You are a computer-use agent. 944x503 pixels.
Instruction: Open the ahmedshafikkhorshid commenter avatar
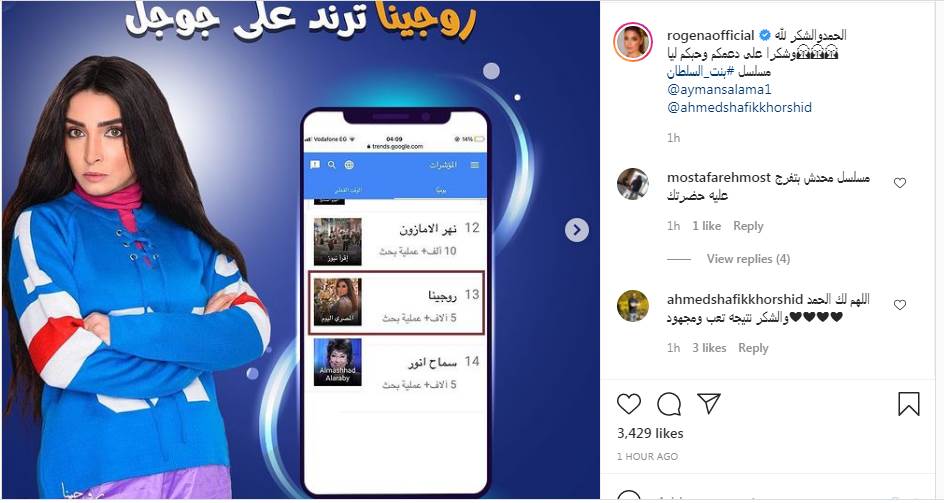click(x=633, y=306)
